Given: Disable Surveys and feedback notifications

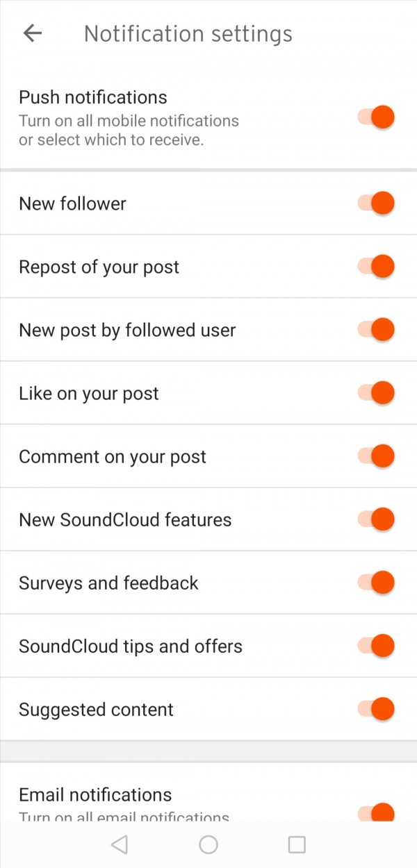Looking at the screenshot, I should point(377,583).
